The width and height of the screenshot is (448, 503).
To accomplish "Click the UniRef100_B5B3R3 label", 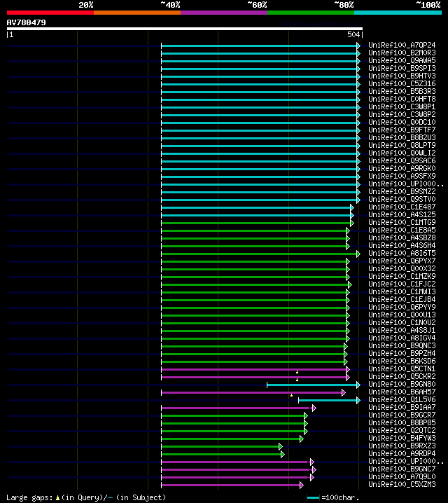I will pos(402,92).
